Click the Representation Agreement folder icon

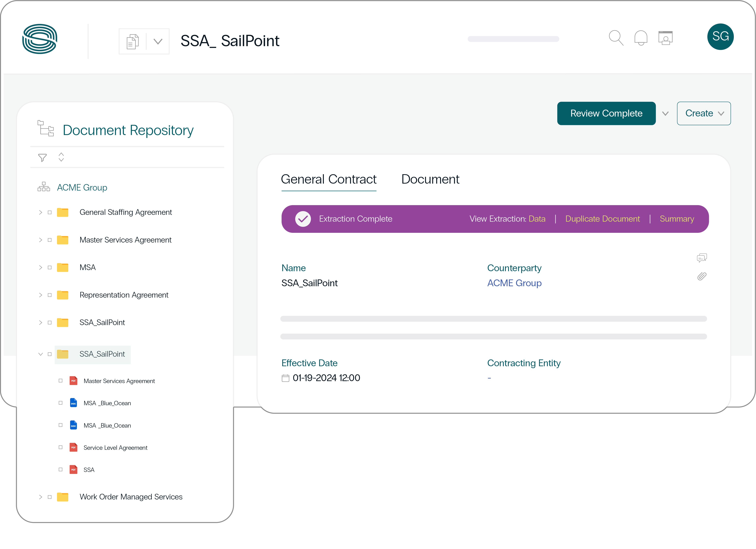coord(63,295)
